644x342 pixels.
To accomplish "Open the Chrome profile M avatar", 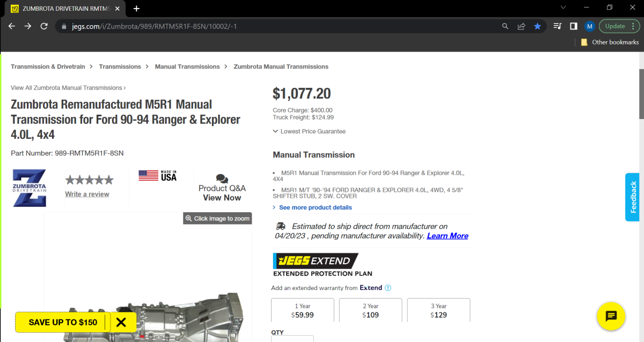I will 589,26.
